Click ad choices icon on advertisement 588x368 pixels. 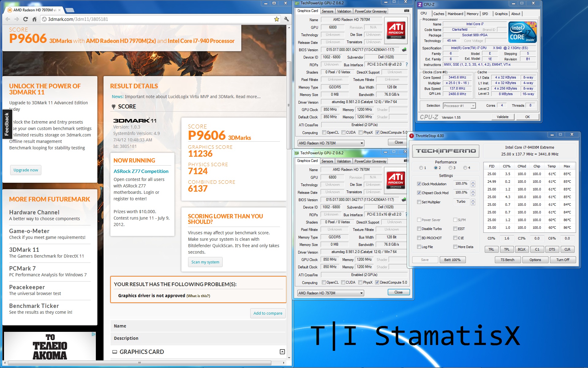pos(94,334)
